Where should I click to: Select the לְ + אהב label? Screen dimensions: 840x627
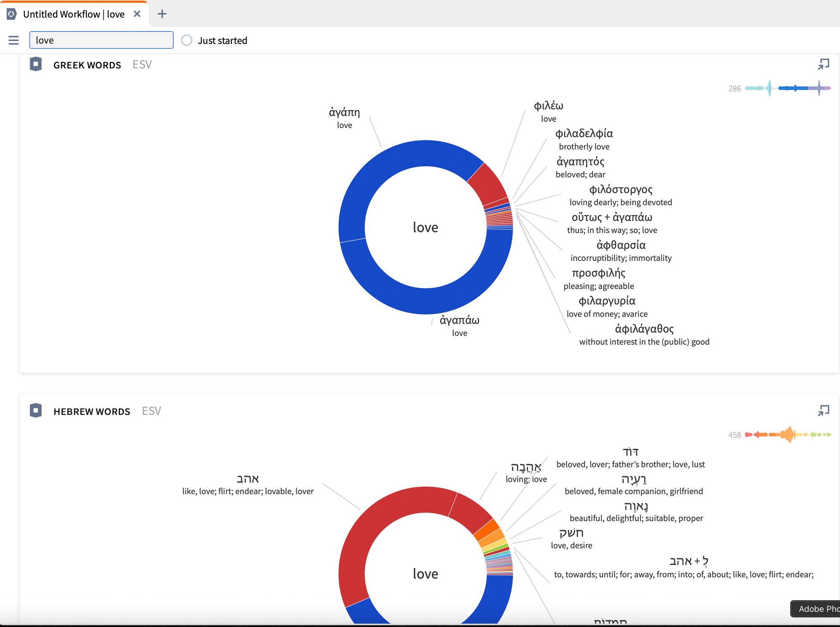click(684, 567)
